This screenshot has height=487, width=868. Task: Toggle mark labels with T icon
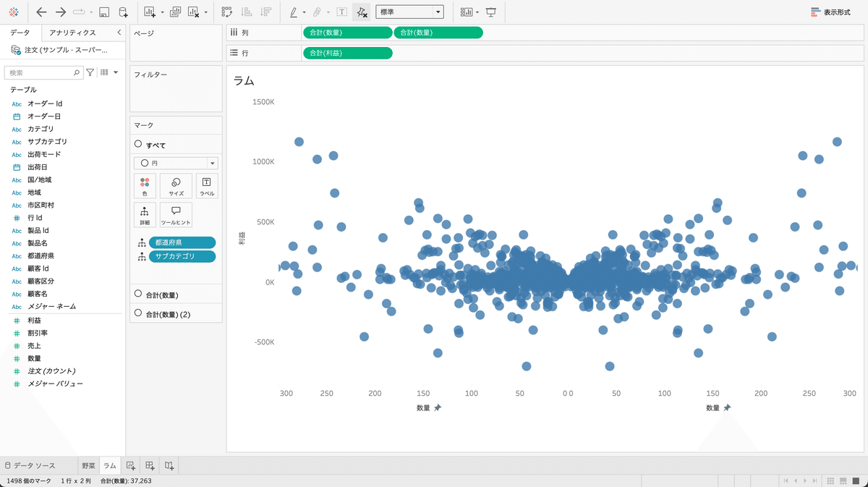pos(342,12)
